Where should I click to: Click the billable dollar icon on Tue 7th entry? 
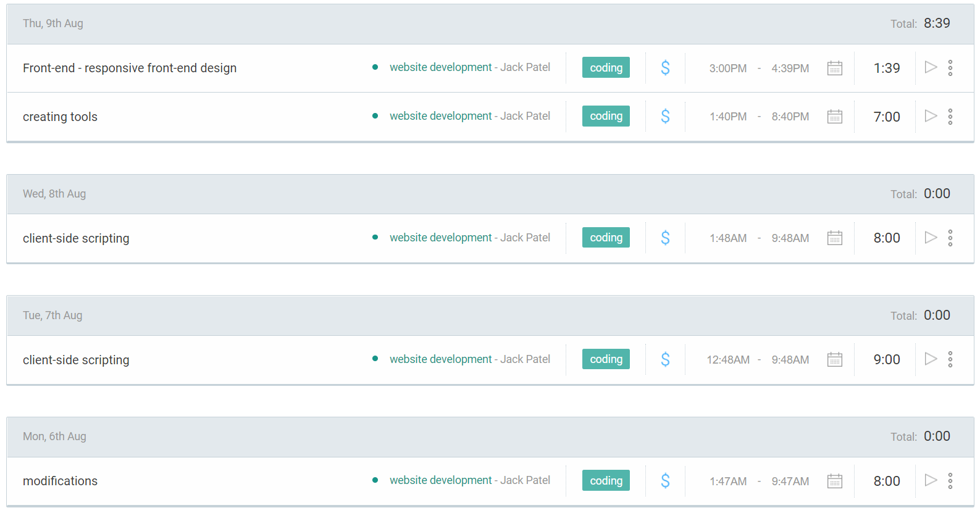[x=665, y=359]
